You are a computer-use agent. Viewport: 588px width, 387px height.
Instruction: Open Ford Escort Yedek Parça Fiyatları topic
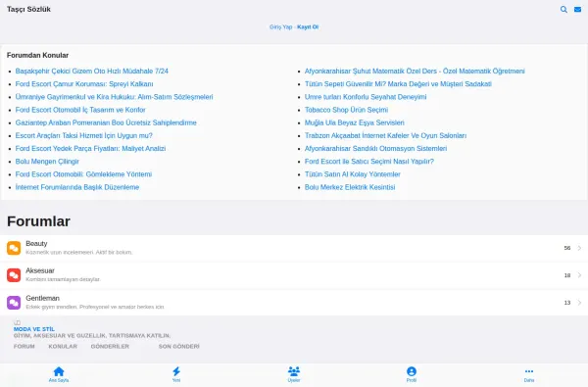point(90,149)
